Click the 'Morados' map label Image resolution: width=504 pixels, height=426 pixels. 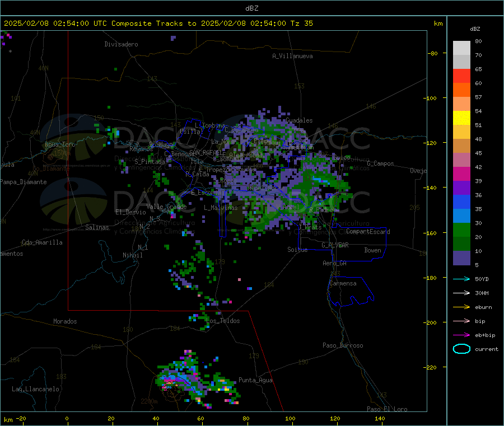[66, 321]
